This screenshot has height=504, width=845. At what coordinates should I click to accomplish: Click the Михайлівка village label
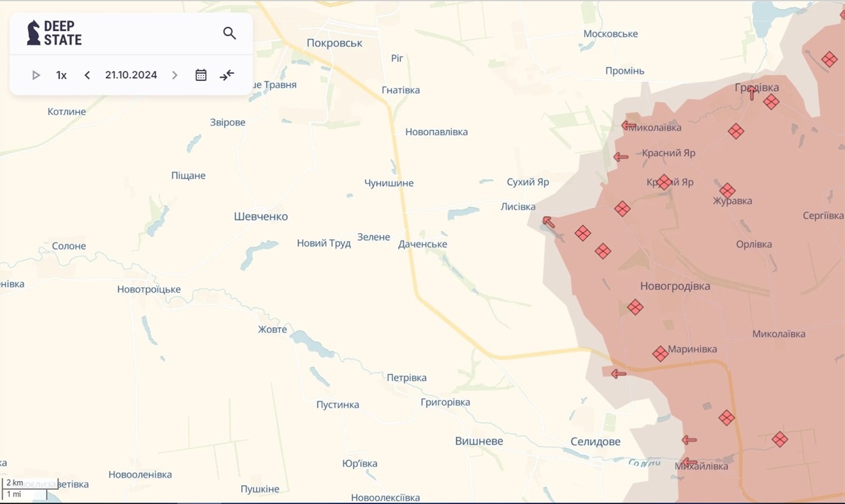702,466
